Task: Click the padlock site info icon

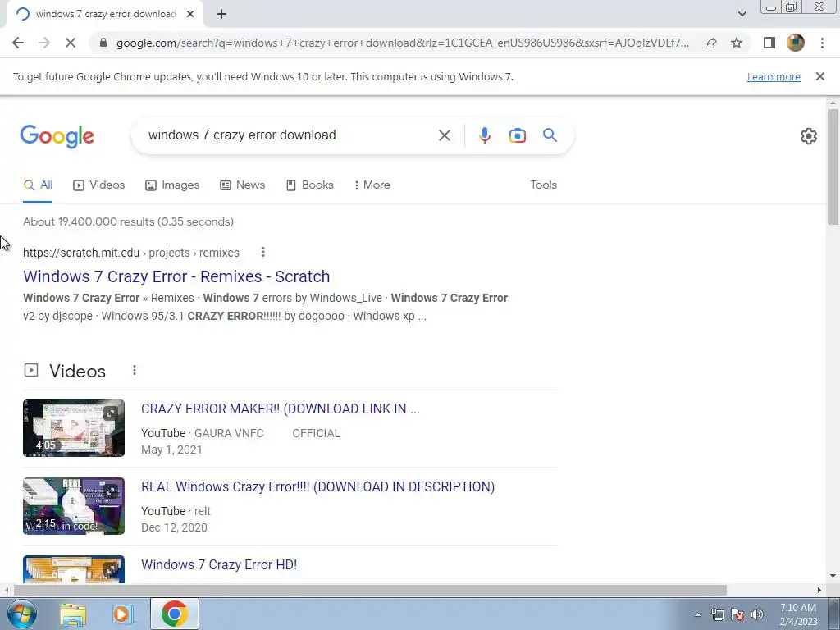Action: [x=103, y=43]
